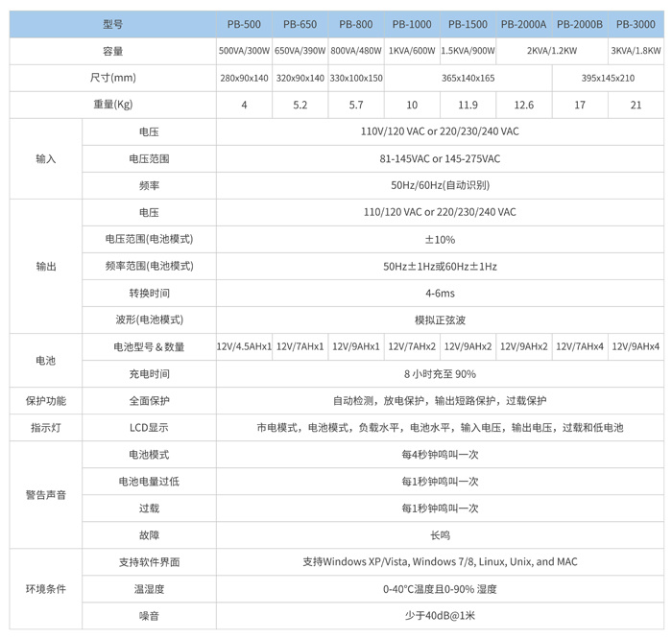Click the PB-500 column header
The width and height of the screenshot is (672, 639).
click(x=244, y=24)
